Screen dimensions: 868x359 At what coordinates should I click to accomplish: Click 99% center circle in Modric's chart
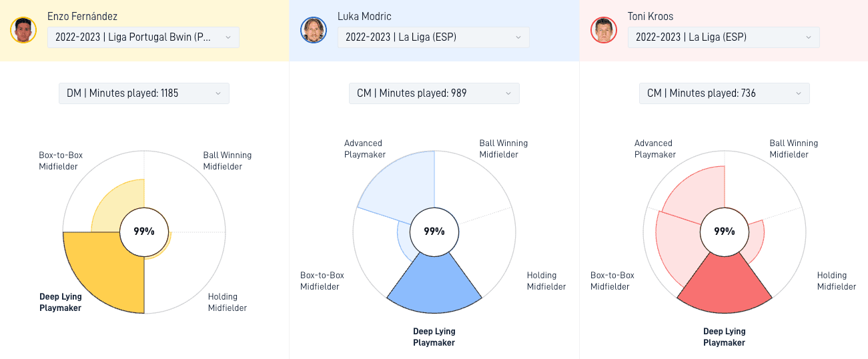[434, 232]
